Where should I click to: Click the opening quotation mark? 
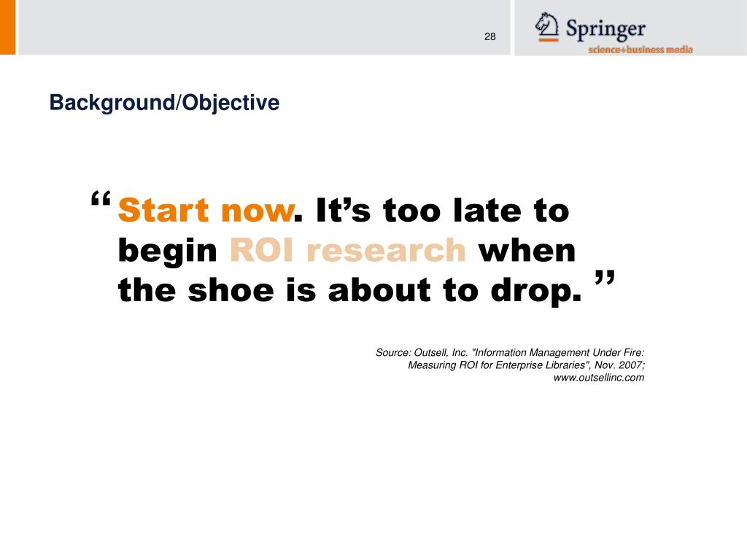pyautogui.click(x=101, y=198)
